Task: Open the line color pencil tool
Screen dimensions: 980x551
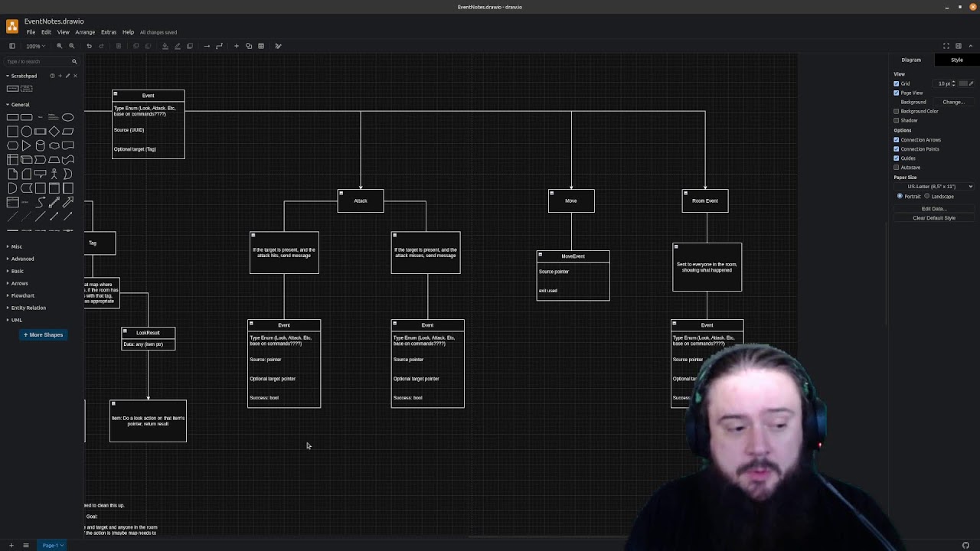Action: 178,46
